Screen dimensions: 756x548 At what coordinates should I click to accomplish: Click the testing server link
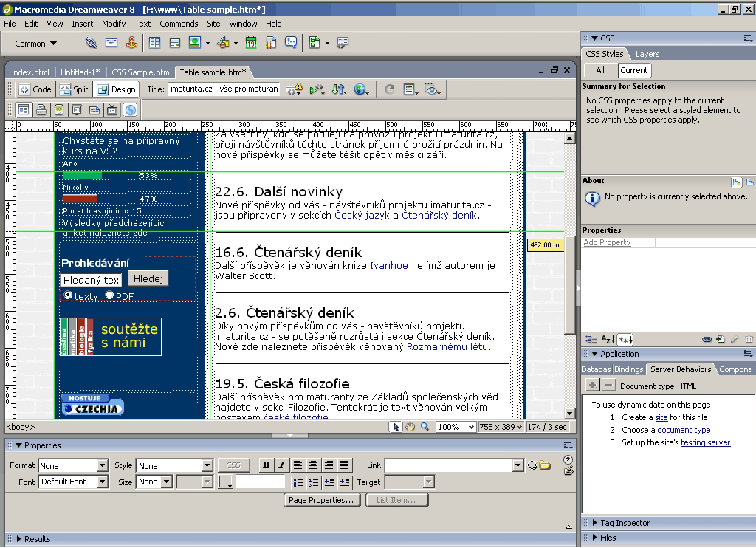[705, 442]
